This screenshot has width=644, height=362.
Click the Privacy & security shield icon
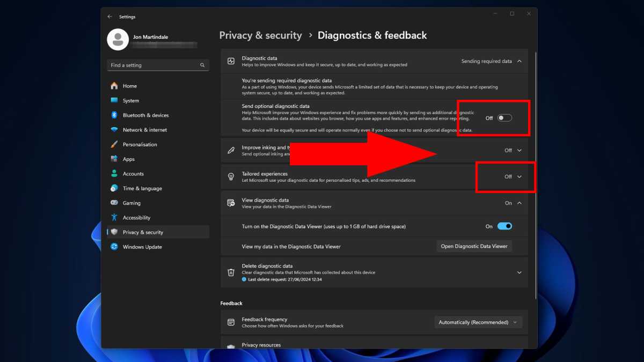(x=114, y=232)
